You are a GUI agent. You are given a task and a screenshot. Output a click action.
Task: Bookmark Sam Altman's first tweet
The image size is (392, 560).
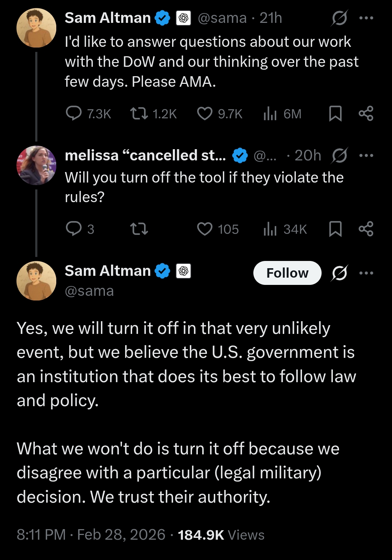[x=335, y=114]
